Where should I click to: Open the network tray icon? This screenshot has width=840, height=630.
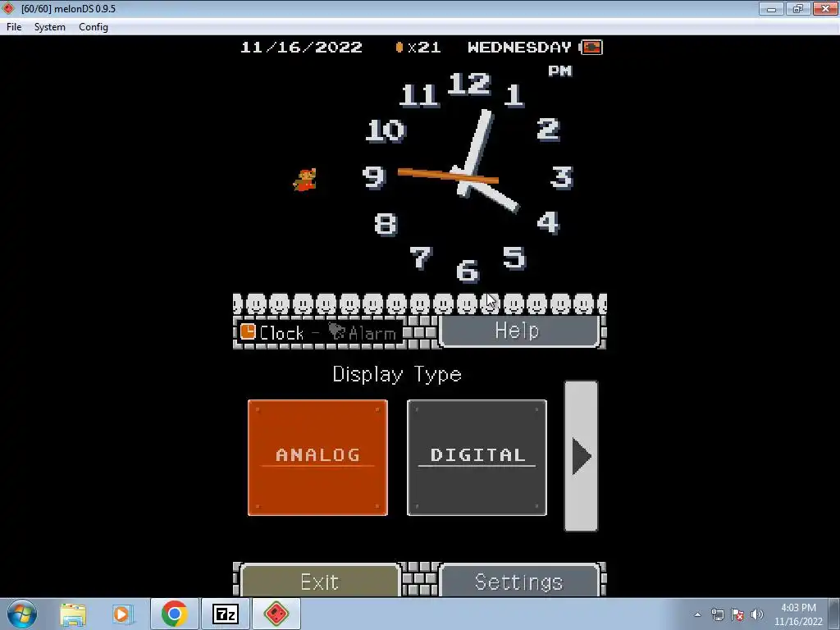click(717, 614)
